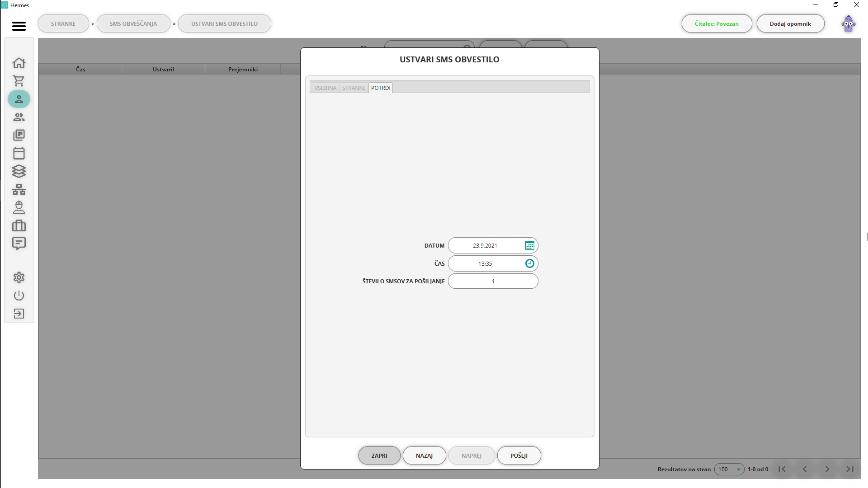868x488 pixels.
Task: Go to next results page
Action: (x=827, y=469)
